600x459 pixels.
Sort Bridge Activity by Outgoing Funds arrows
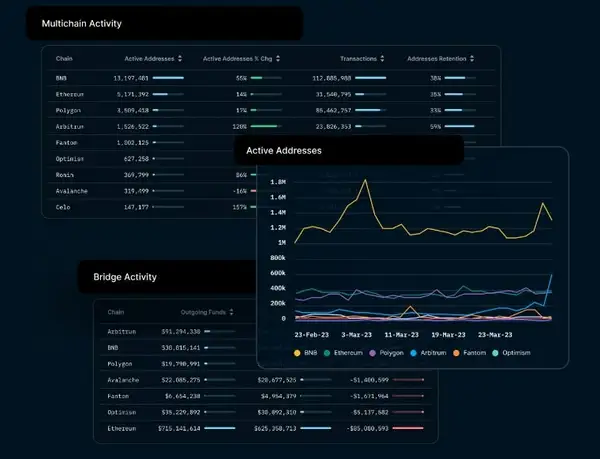[x=231, y=312]
